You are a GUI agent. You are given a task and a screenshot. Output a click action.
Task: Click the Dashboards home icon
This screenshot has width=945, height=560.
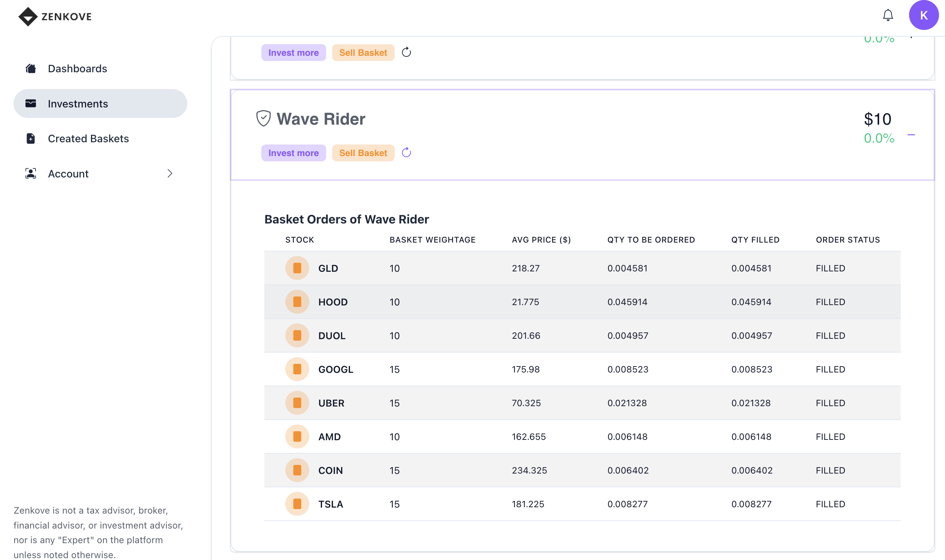[x=31, y=69]
